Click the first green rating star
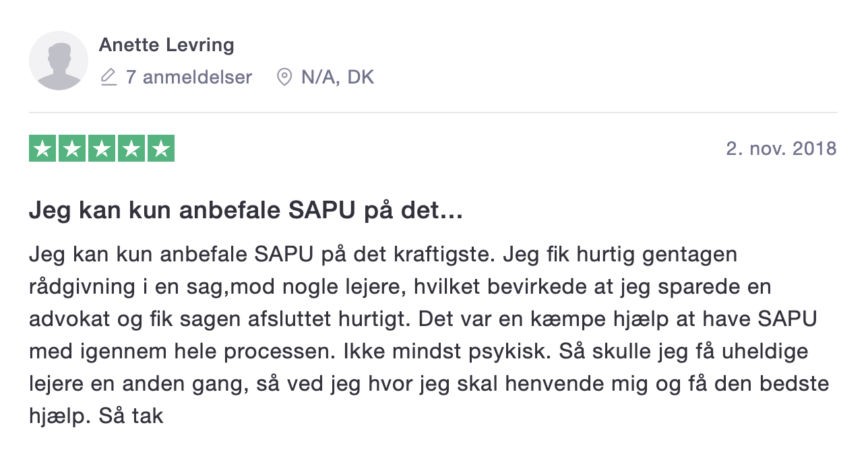The width and height of the screenshot is (868, 450). point(42,149)
